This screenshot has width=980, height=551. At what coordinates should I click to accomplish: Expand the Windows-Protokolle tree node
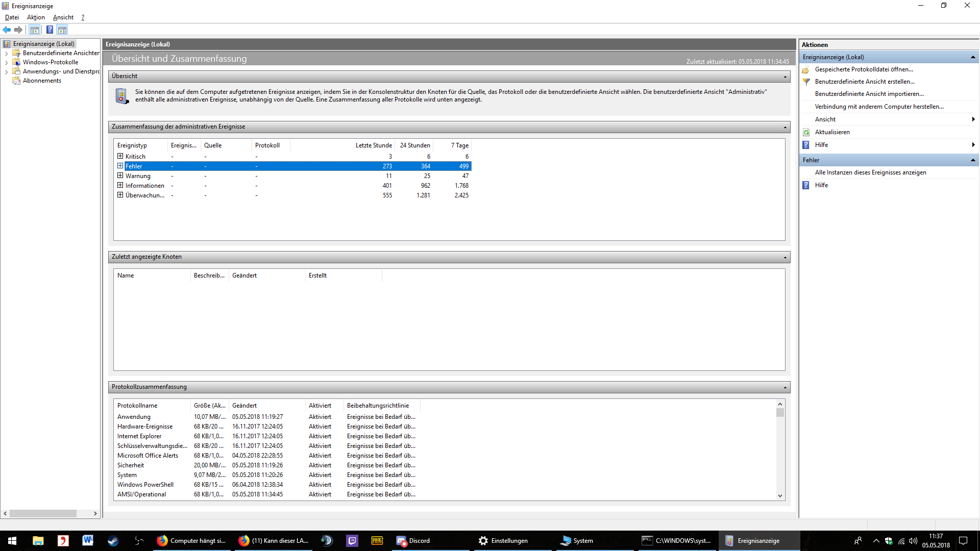[x=6, y=62]
